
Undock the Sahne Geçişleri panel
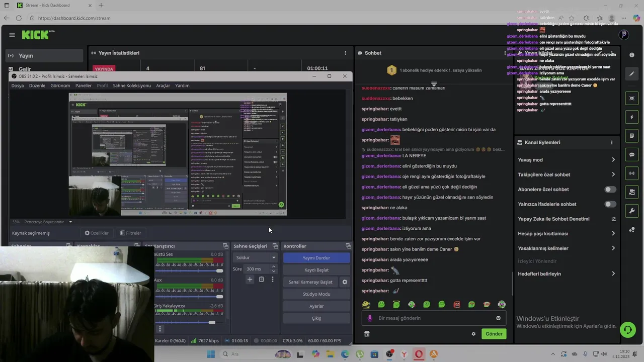click(x=275, y=246)
